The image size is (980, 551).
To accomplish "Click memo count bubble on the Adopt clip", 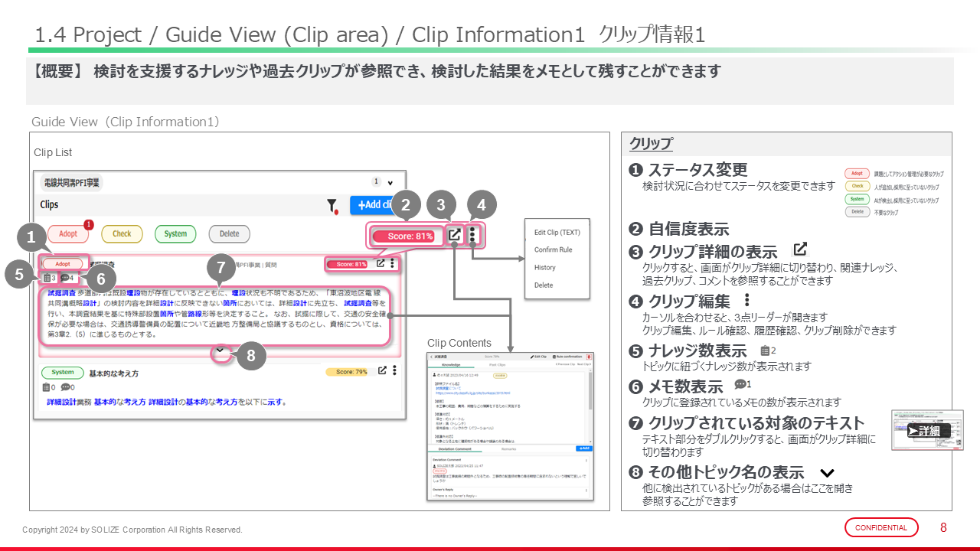I will [x=67, y=278].
